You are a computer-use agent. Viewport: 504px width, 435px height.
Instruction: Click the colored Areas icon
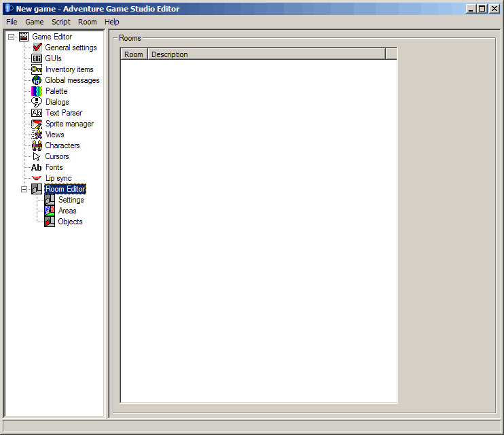50,211
